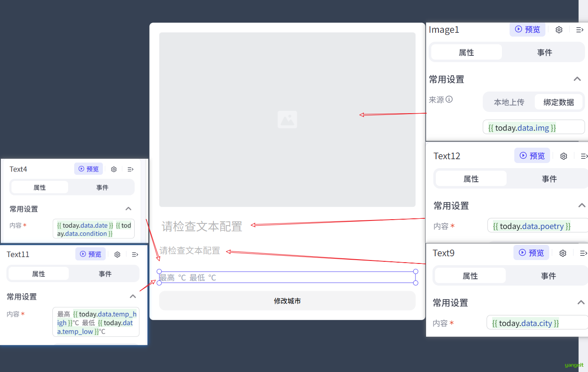Collapse 常用设置 section in Image1 panel
Screen dimensions: 588x372
pyautogui.click(x=577, y=79)
